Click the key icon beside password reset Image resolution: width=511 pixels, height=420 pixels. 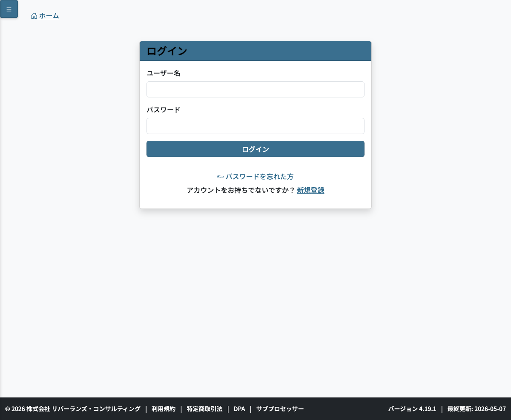[x=221, y=177]
